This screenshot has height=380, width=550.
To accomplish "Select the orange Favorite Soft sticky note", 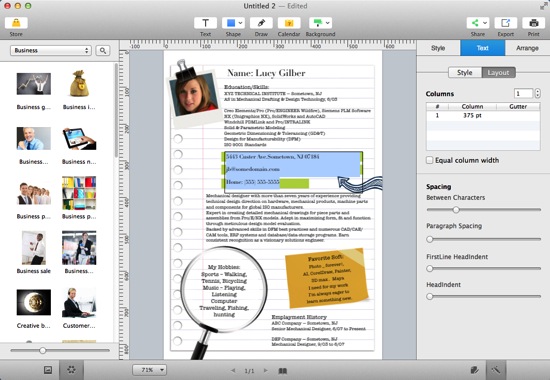I will tap(326, 278).
